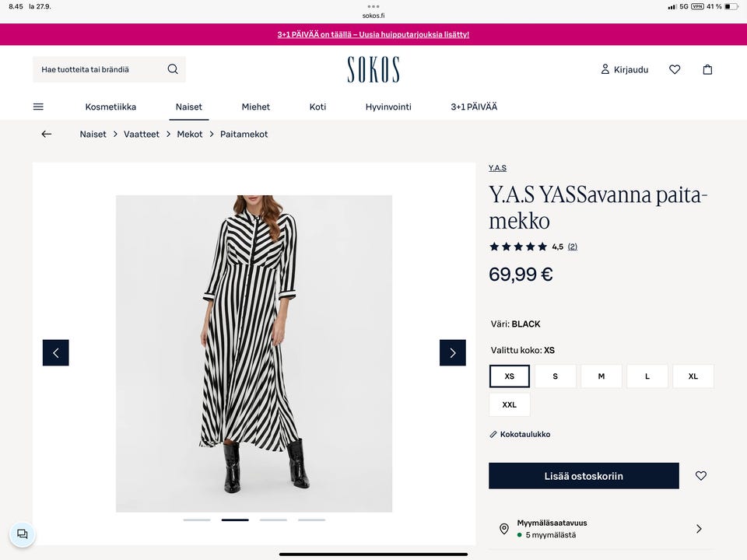Open the chat support bubble
Viewport: 747px width, 560px height.
tap(23, 534)
